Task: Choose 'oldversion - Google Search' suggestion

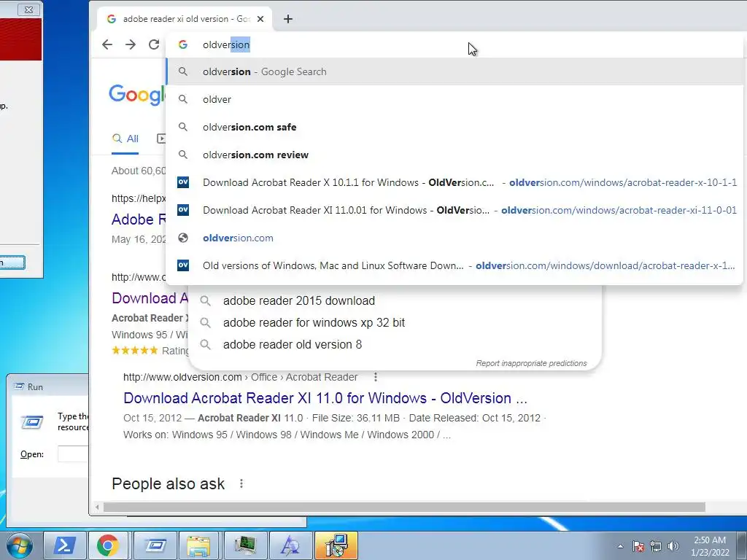Action: 455,72
